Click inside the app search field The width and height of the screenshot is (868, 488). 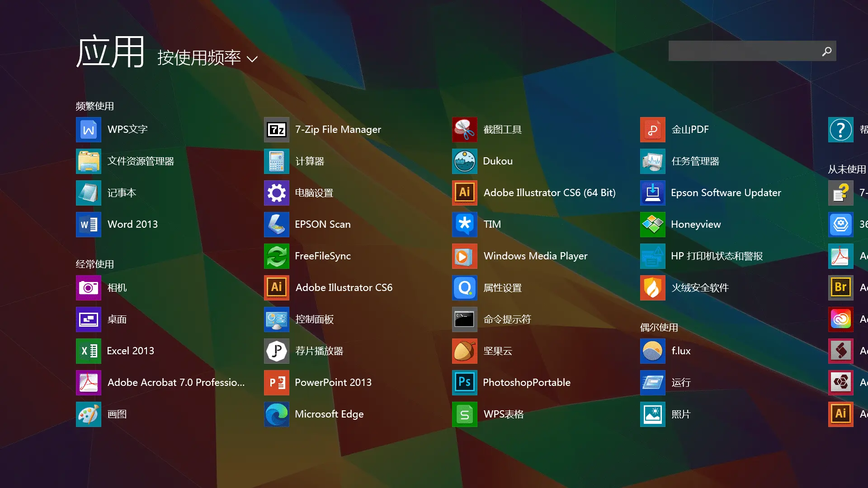pyautogui.click(x=741, y=51)
